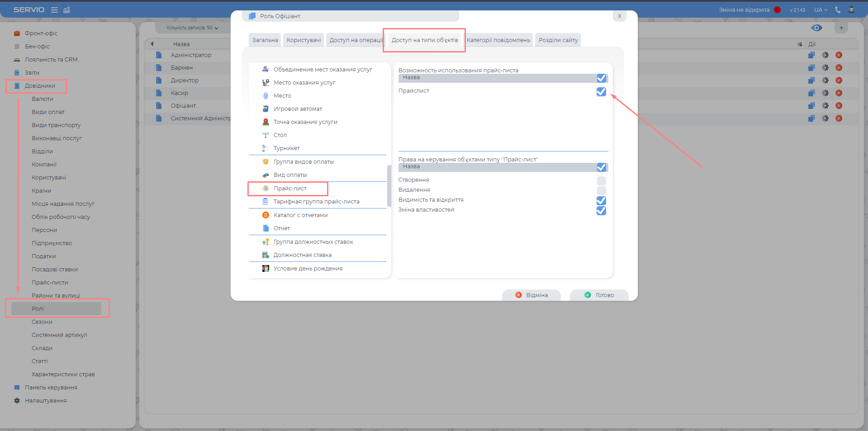868x431 pixels.
Task: Click the delete icon for Бармен row
Action: (839, 68)
